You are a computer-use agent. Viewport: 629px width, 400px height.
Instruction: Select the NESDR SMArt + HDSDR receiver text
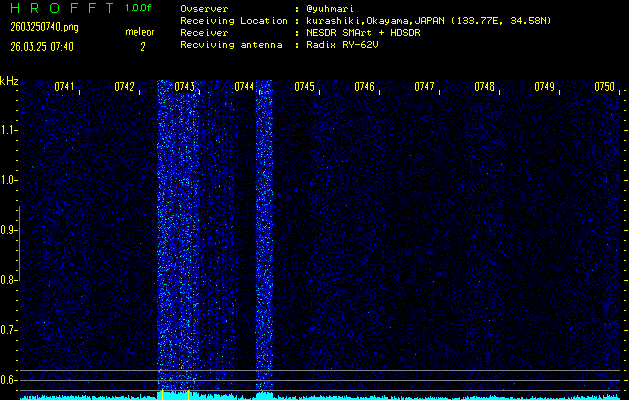[x=364, y=32]
